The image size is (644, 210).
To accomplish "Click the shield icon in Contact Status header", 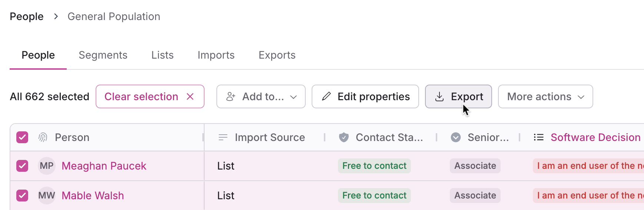I will (x=344, y=138).
